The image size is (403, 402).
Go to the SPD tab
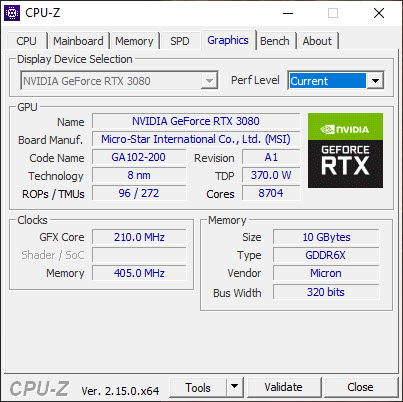click(180, 41)
